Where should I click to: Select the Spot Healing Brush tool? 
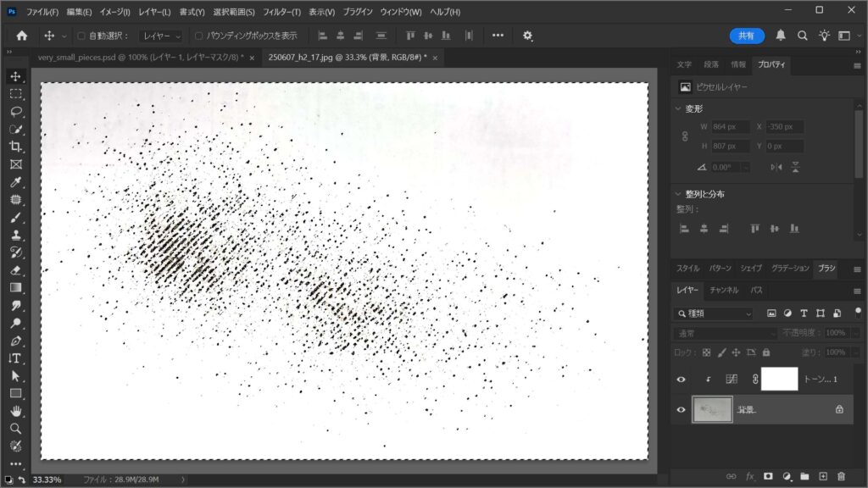pos(15,200)
